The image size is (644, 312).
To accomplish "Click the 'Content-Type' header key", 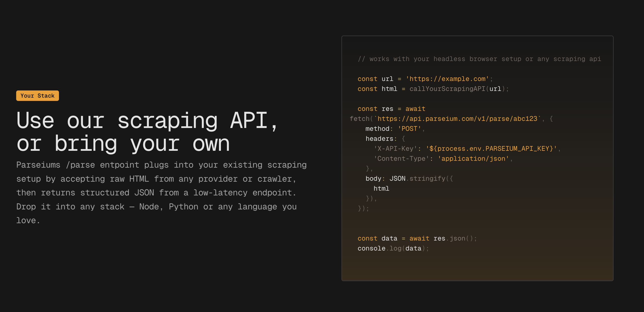I will point(401,159).
